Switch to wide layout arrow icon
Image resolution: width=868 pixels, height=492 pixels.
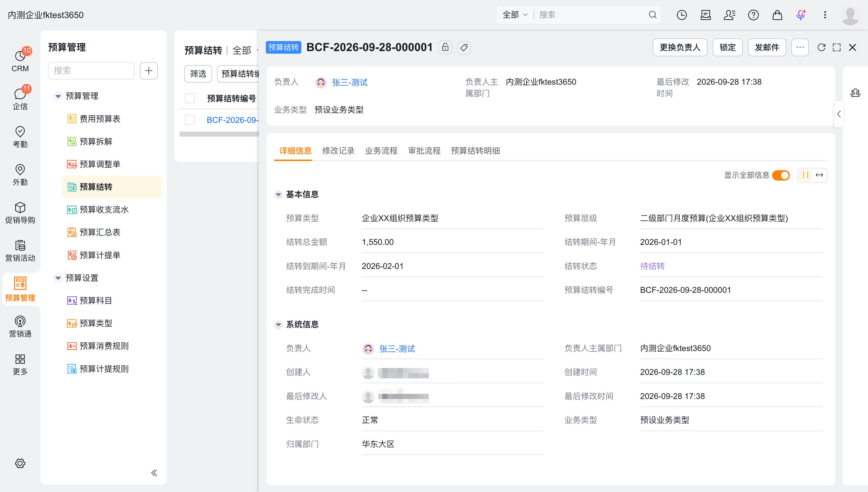(x=820, y=175)
